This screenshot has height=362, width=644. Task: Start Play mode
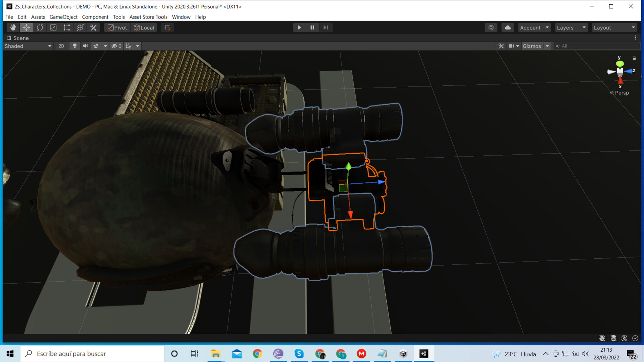pyautogui.click(x=299, y=28)
